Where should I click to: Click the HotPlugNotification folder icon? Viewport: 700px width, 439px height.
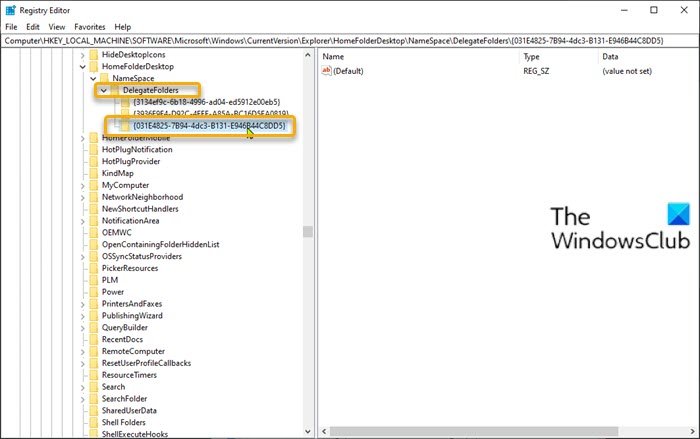tap(94, 150)
